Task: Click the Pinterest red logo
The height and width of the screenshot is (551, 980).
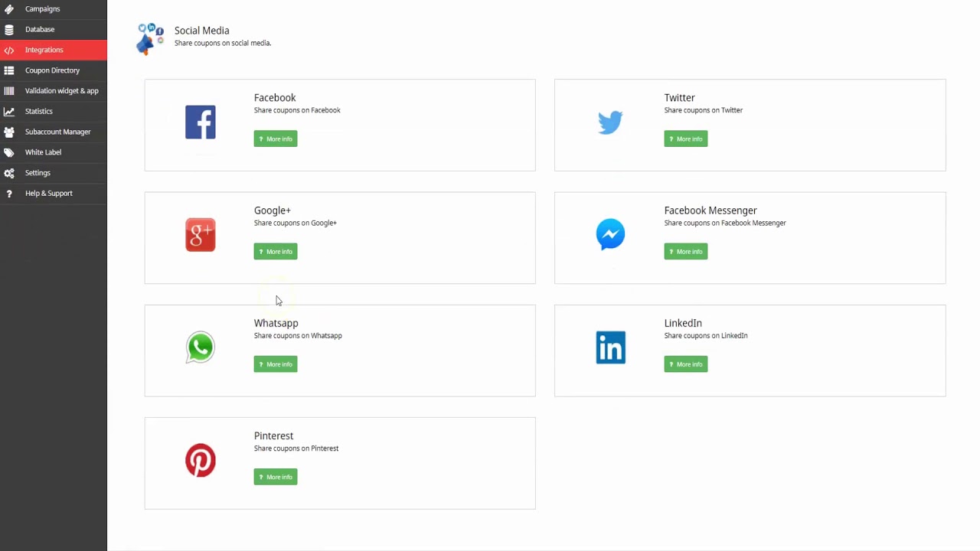Action: [x=201, y=461]
